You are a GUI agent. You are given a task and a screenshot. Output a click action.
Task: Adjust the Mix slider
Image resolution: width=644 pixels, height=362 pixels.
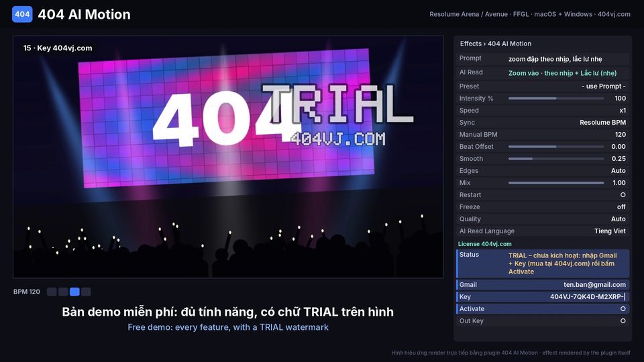point(555,182)
